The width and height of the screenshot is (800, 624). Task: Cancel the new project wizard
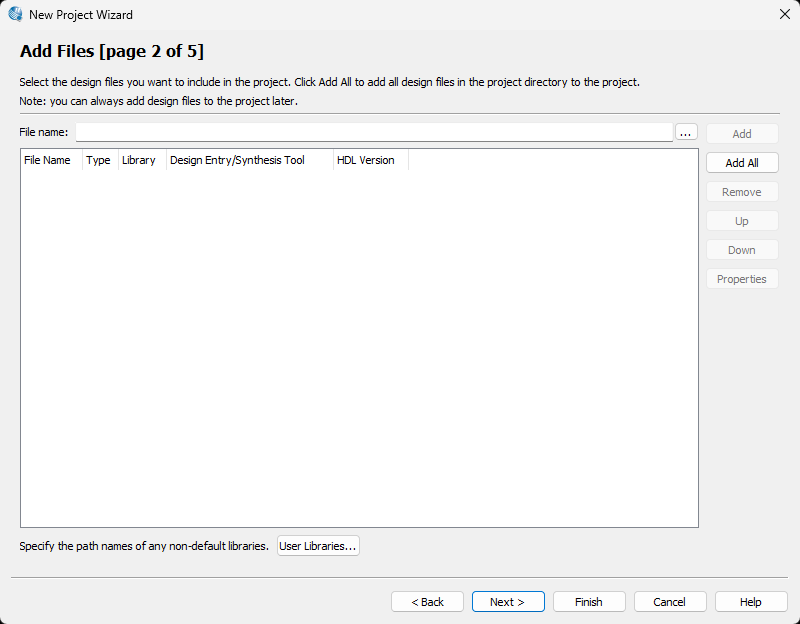click(x=670, y=602)
